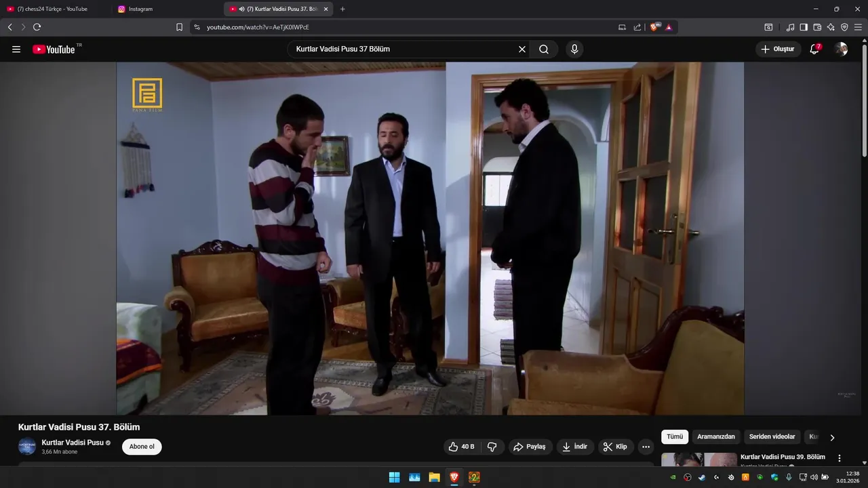
Task: Click the İndir download button
Action: [x=575, y=447]
